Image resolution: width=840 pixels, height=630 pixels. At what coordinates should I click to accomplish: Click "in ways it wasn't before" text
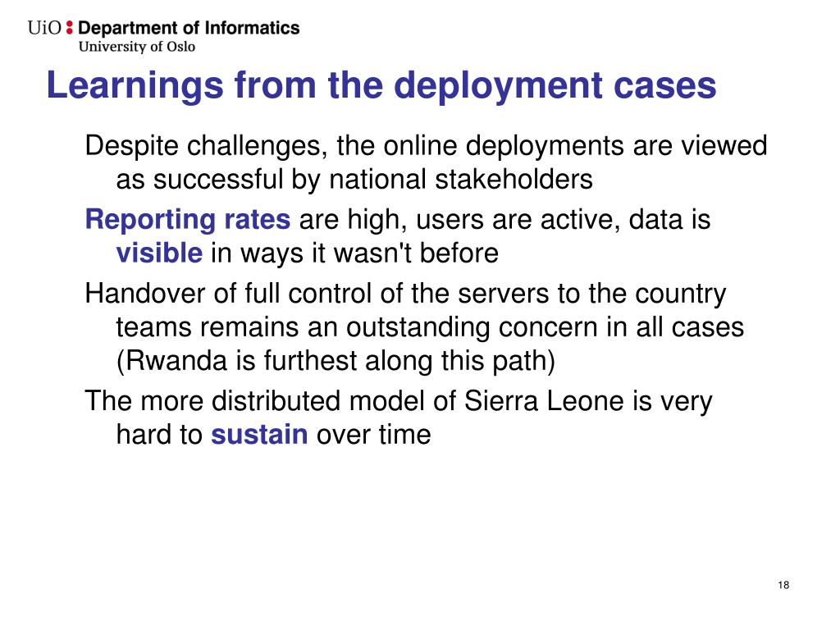pos(354,253)
